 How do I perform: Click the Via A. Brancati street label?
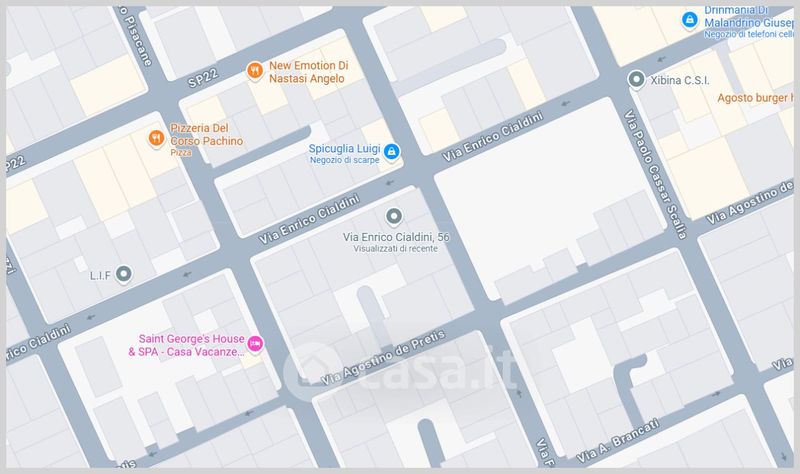point(618,440)
